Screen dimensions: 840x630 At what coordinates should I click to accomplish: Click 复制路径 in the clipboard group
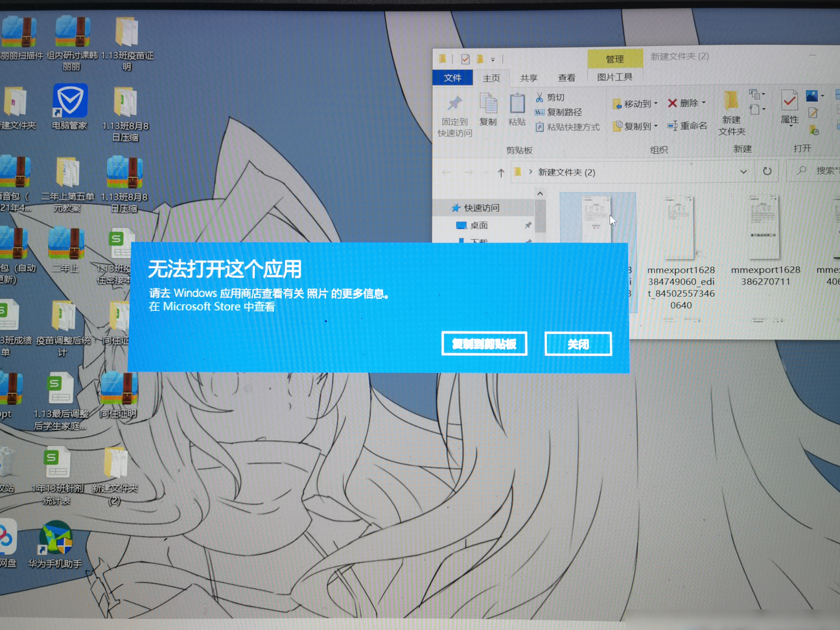[x=558, y=112]
